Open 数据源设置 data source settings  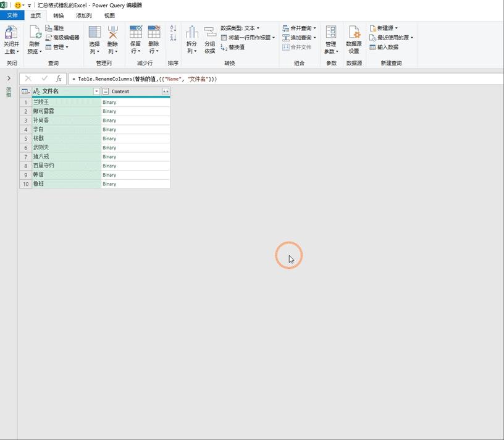click(x=354, y=33)
